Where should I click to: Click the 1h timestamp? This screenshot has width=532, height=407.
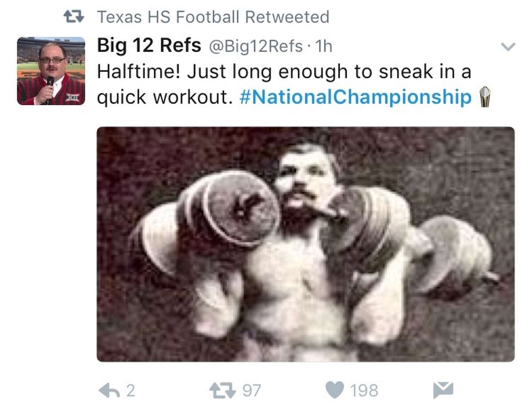click(x=325, y=45)
